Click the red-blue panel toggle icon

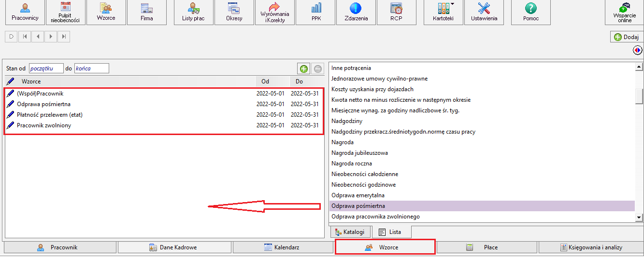(638, 50)
